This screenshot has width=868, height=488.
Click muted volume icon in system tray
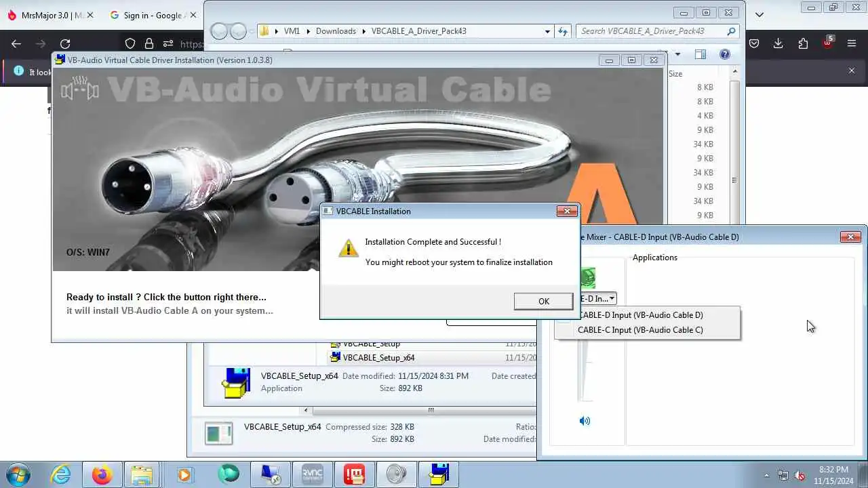coord(800,475)
